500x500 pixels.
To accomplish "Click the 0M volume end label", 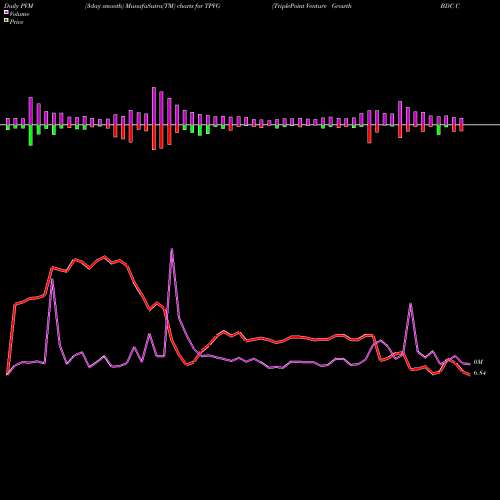I will (x=478, y=362).
